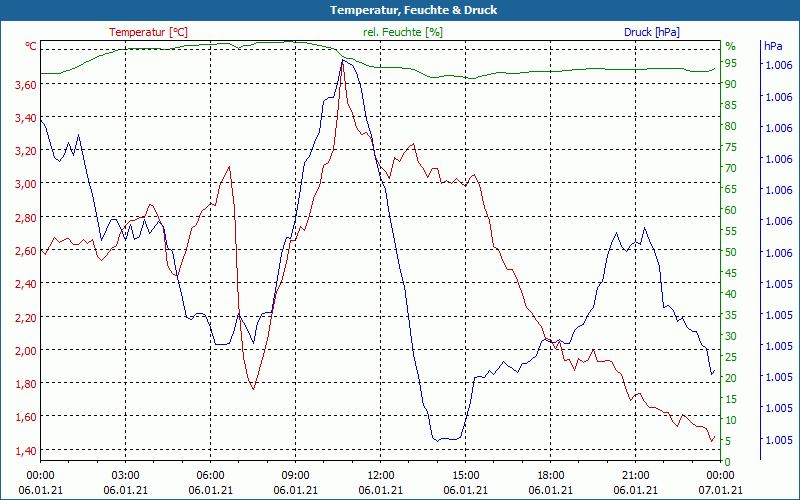Click the '07.01.21' date label
This screenshot has width=800, height=500.
coord(720,490)
